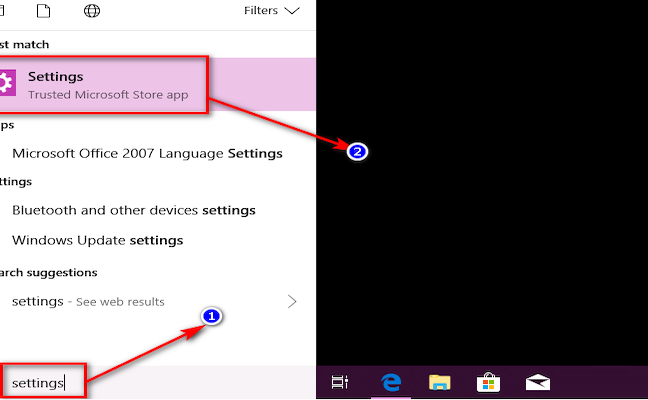The height and width of the screenshot is (400, 648).
Task: Select the Web filter globe icon
Action: [x=92, y=11]
